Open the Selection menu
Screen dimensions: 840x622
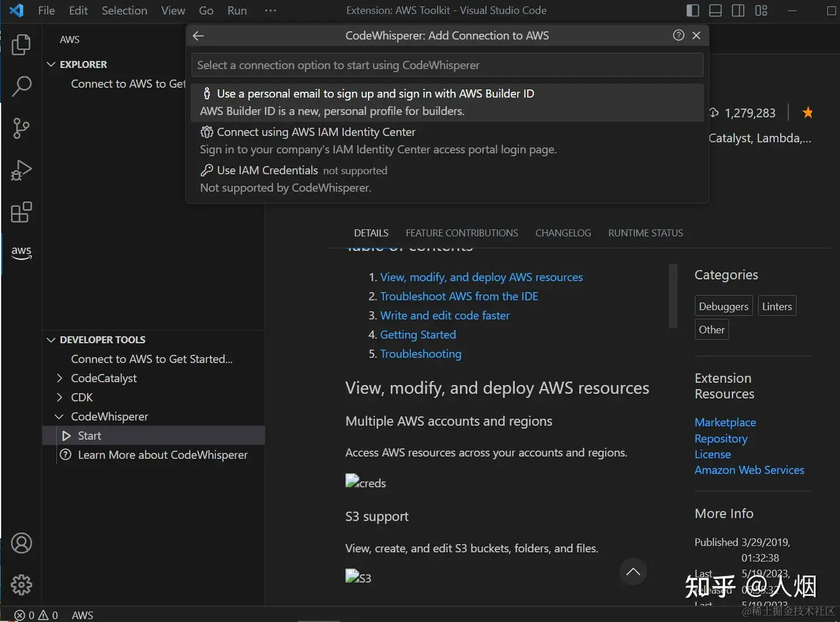point(124,11)
